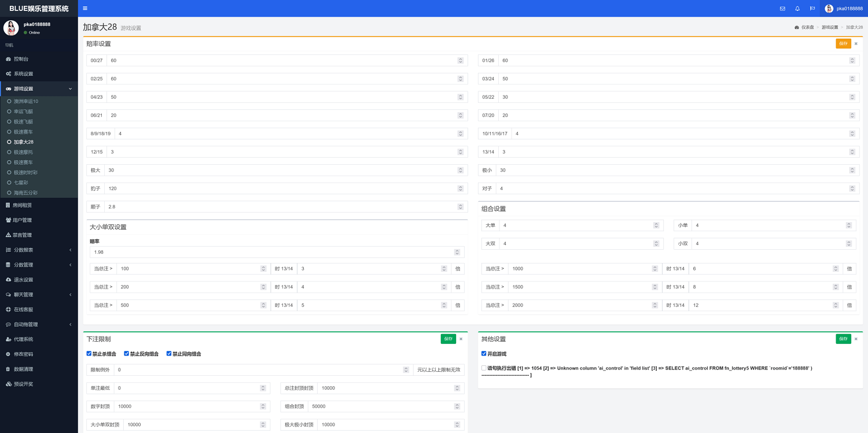Open 极速摩托 game settings
Screen dimensions: 868x433
click(24, 152)
